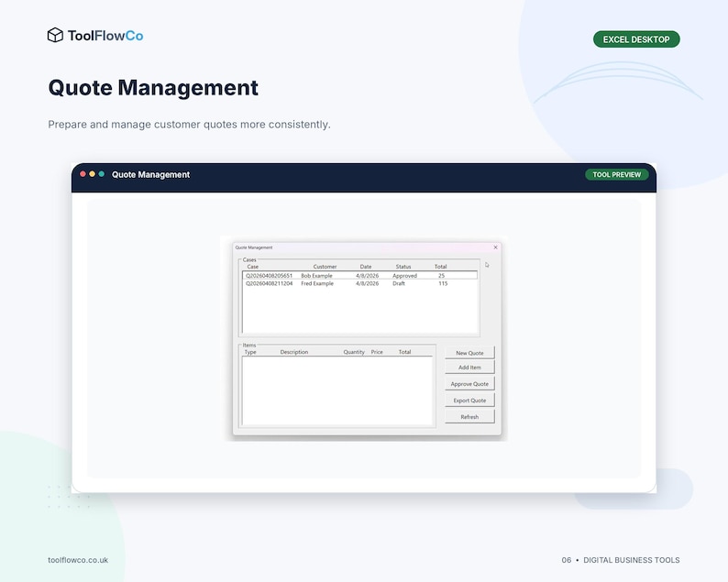728x582 pixels.
Task: Click the Date column header in Cases
Action: 366,267
